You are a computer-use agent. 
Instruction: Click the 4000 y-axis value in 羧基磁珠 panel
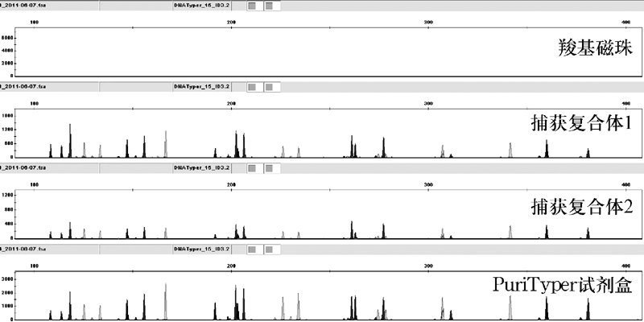(x=8, y=51)
